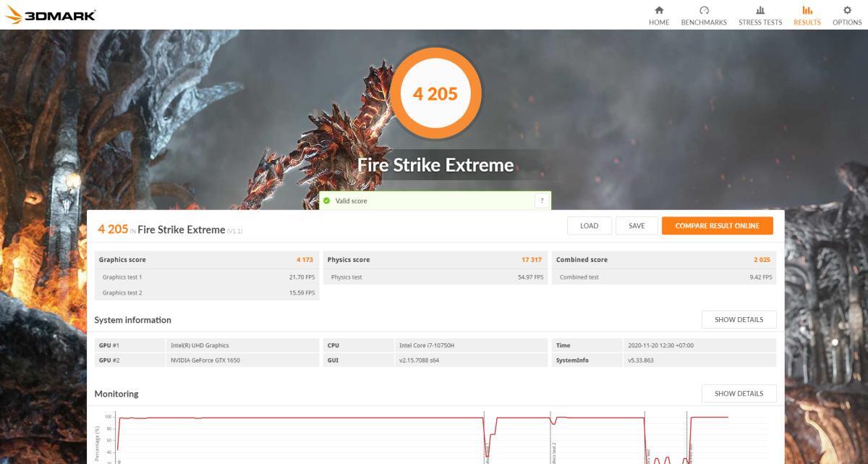The width and height of the screenshot is (868, 464).
Task: Click the SystemInfo version v5.33.863
Action: (x=640, y=360)
